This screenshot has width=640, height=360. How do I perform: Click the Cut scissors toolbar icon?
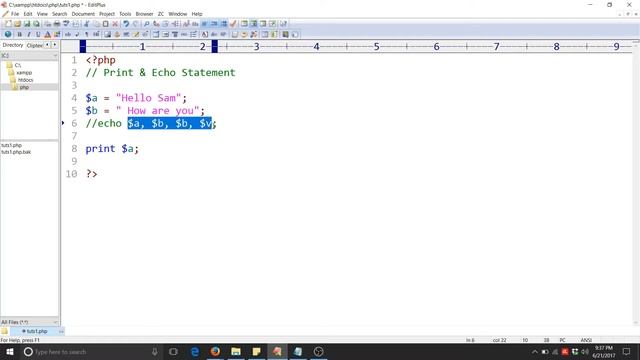(x=87, y=24)
